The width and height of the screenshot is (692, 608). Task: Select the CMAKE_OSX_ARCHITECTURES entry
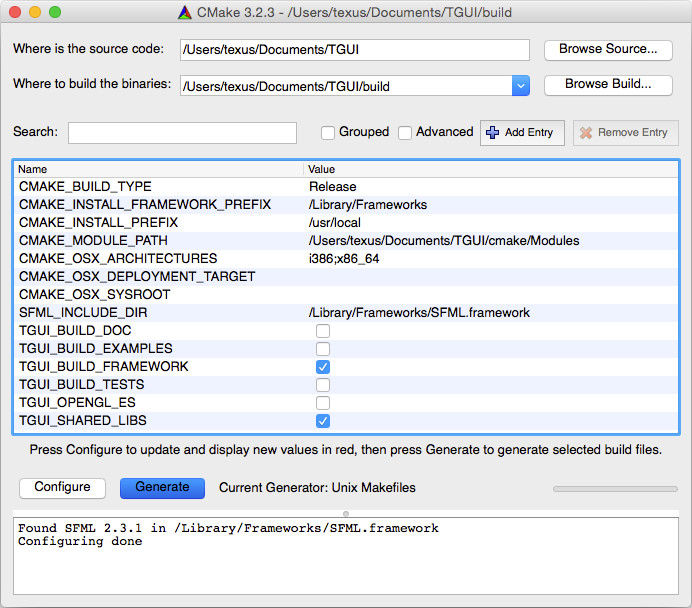118,259
